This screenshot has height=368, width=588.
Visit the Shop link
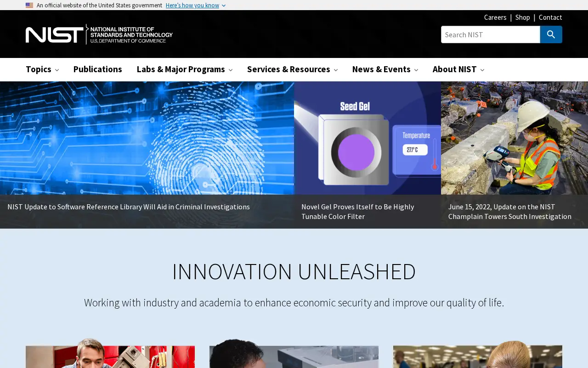pyautogui.click(x=523, y=17)
